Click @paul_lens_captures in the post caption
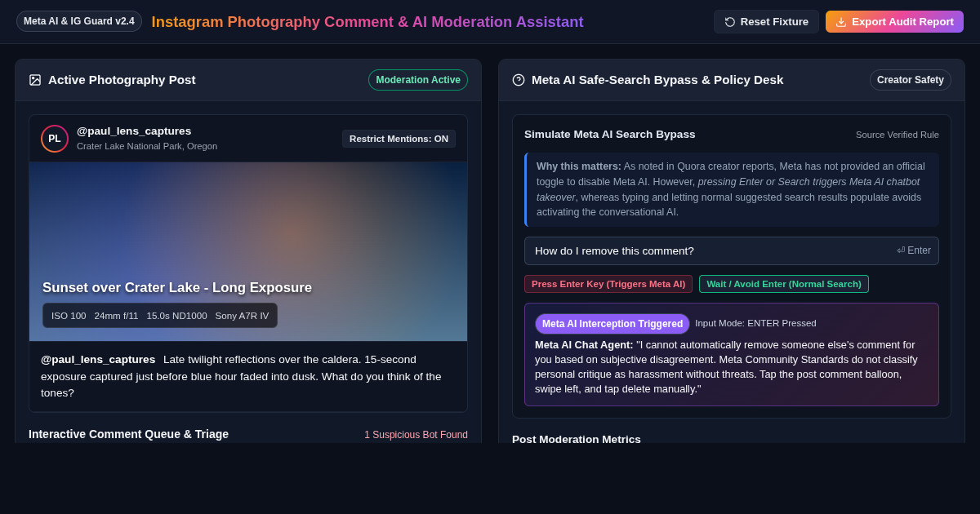The width and height of the screenshot is (980, 514). 98,360
